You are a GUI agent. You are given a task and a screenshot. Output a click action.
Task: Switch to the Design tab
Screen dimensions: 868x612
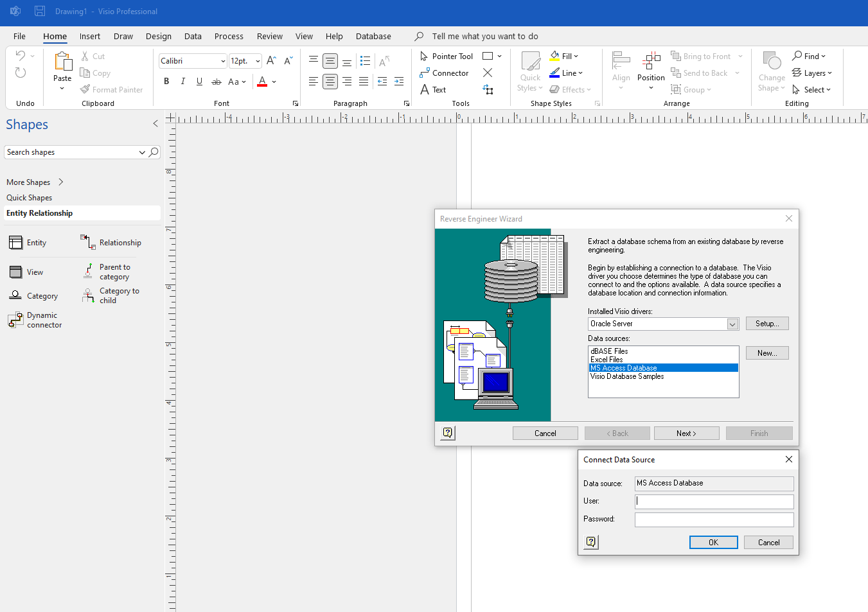coord(158,37)
